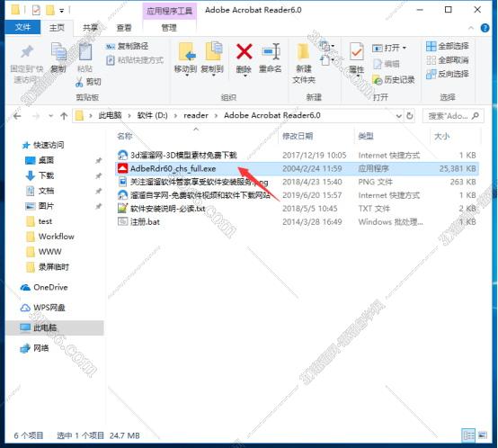Create a new folder with 新建文件夹
The width and height of the screenshot is (498, 448).
pyautogui.click(x=304, y=63)
